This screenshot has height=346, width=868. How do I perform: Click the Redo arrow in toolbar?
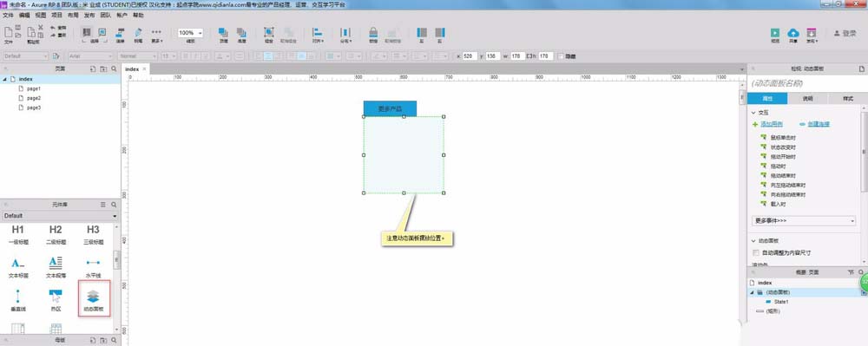pos(53,35)
